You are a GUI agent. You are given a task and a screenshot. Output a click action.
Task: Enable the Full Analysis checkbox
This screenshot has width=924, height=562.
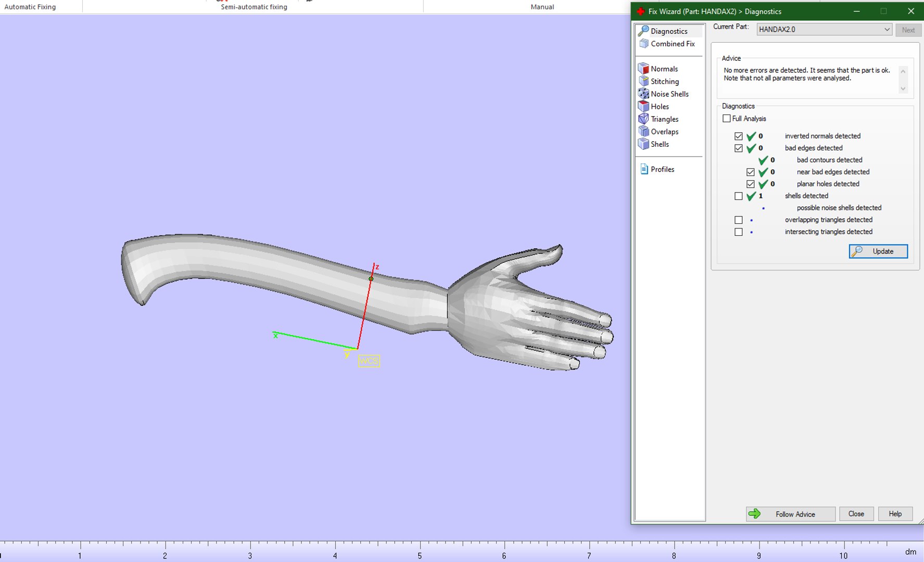click(x=727, y=119)
